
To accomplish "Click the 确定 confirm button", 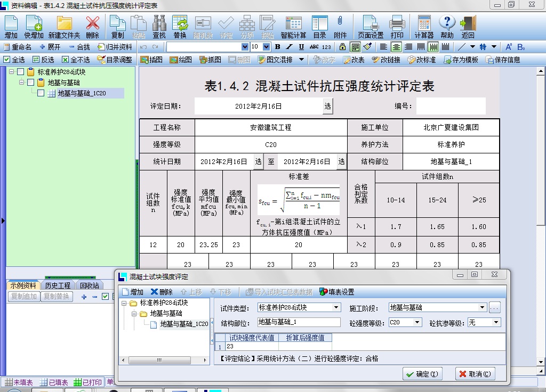I will (x=422, y=374).
